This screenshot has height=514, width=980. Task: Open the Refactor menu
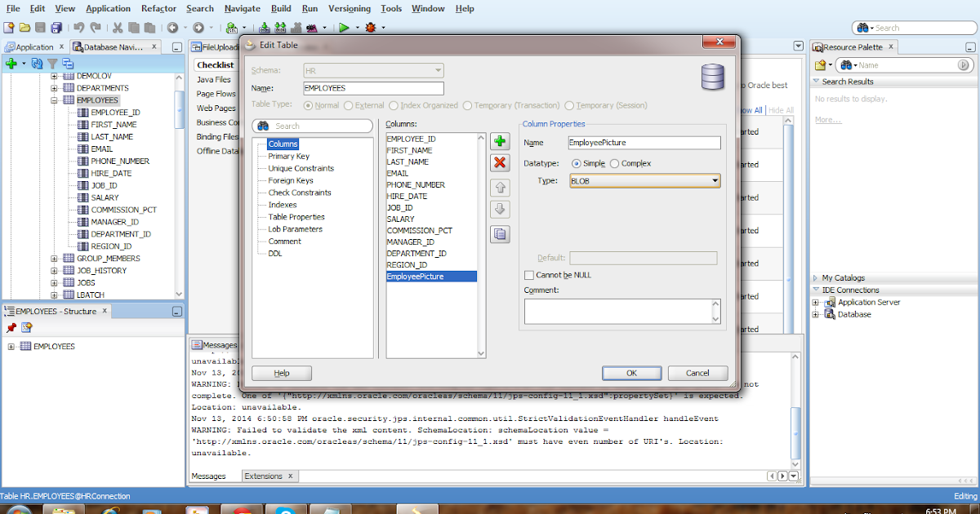[x=158, y=8]
